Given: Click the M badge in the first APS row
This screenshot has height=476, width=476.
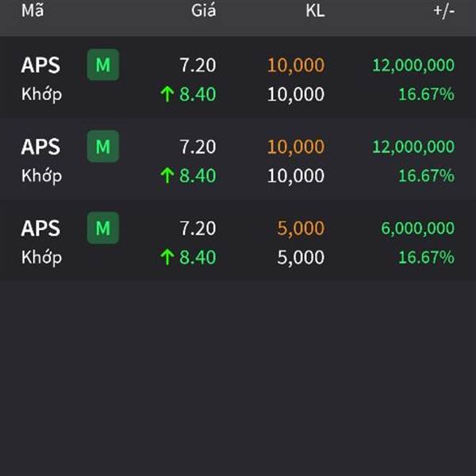Looking at the screenshot, I should click(x=103, y=65).
